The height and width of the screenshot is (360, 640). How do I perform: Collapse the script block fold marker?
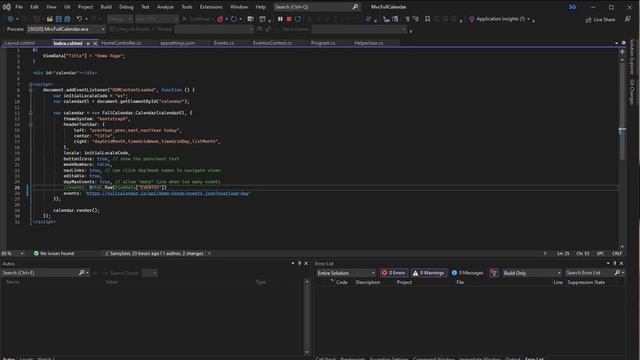31,84
